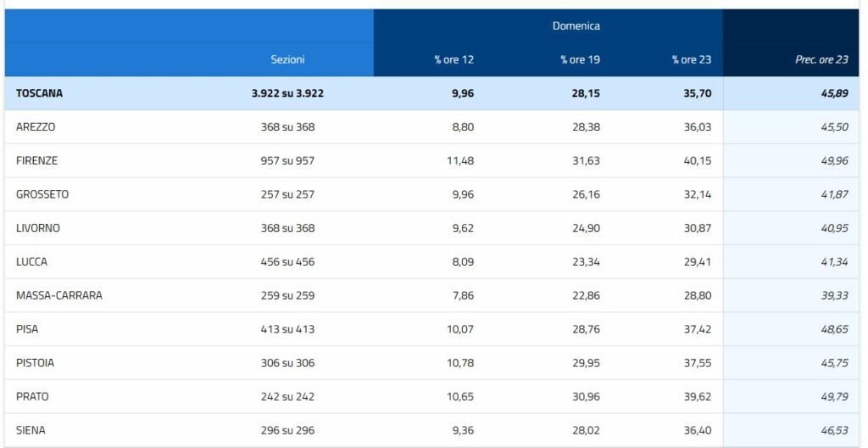Image resolution: width=868 pixels, height=448 pixels.
Task: Click Toscana's 3.922 su 3.922 sections cell
Action: click(x=287, y=93)
